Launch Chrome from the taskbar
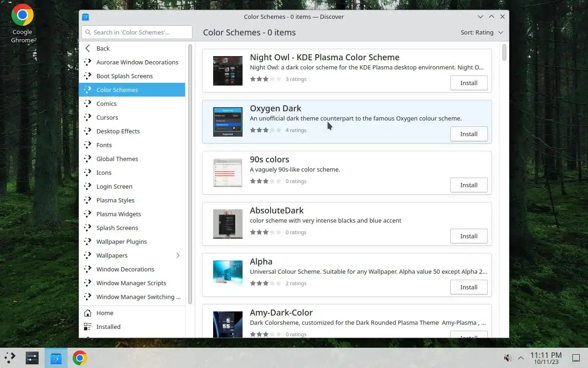The width and height of the screenshot is (588, 368). pyautogui.click(x=79, y=357)
